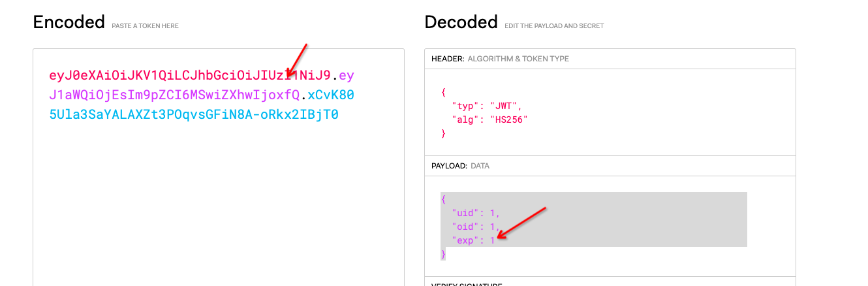
Task: Click the "Decoded" heading
Action: click(461, 22)
